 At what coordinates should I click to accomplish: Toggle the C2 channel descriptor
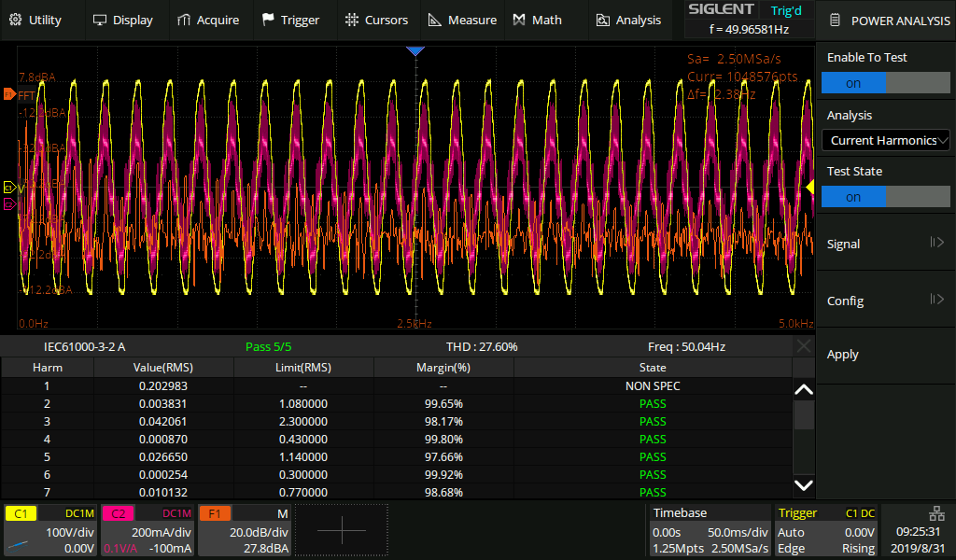point(117,512)
